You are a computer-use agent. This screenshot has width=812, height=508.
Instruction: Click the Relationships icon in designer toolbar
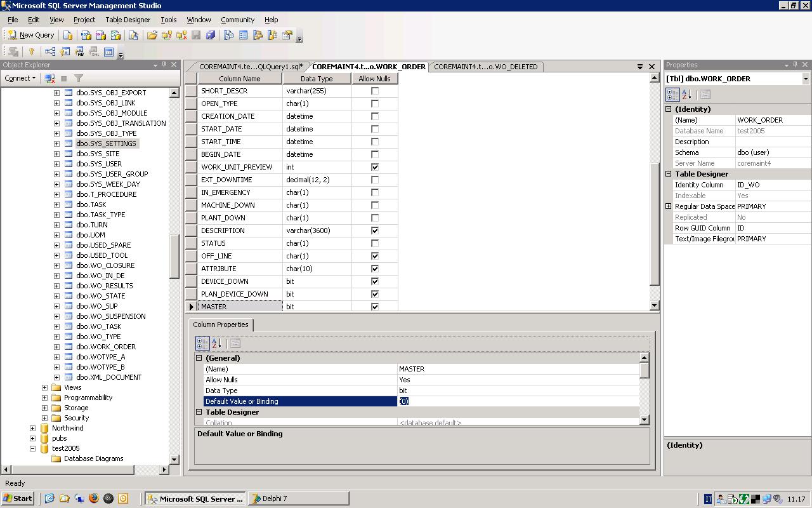point(49,51)
